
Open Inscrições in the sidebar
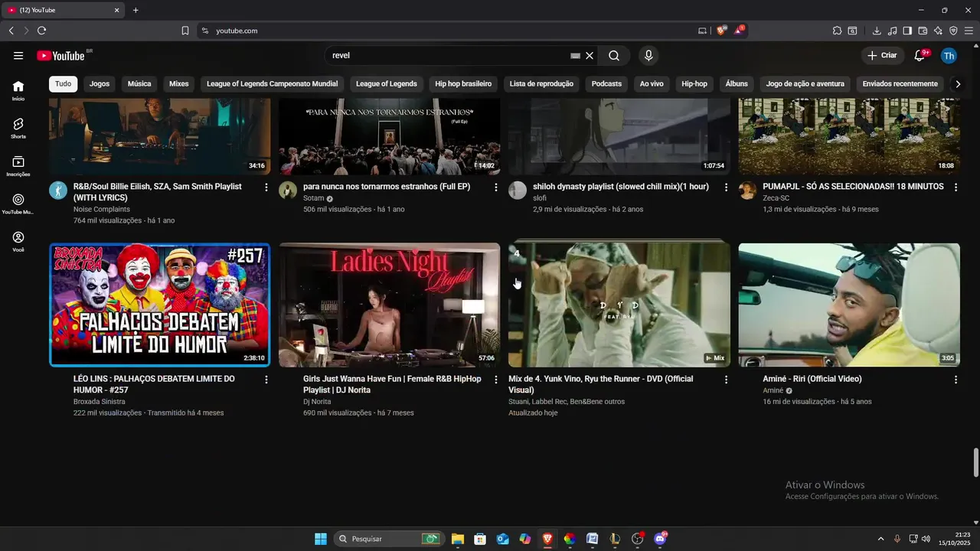point(18,166)
